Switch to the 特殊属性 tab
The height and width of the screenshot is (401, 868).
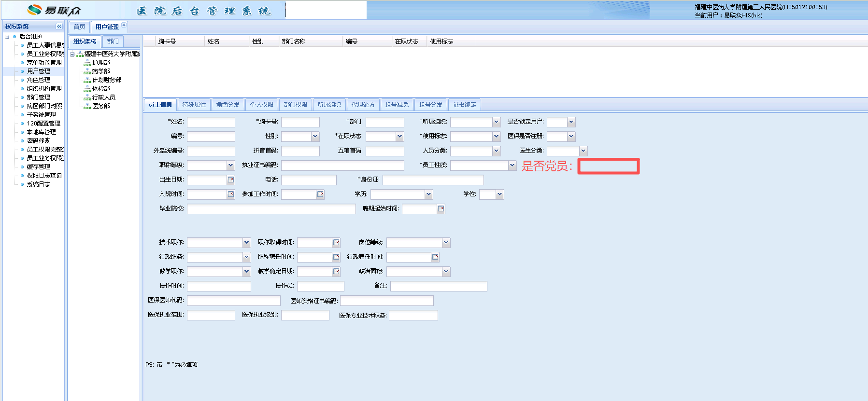[x=194, y=105]
